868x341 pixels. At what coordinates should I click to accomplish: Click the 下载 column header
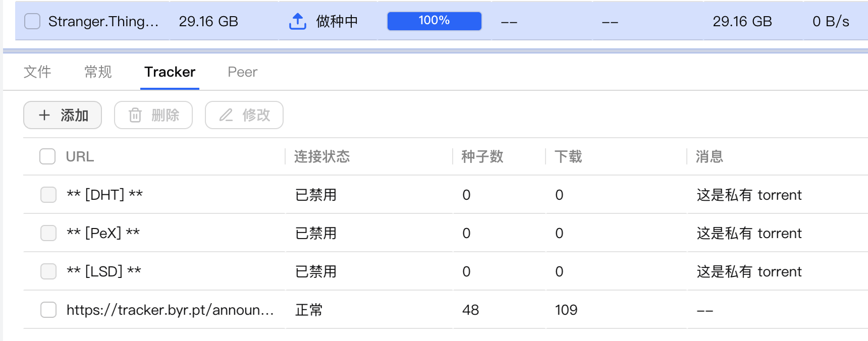pyautogui.click(x=568, y=156)
